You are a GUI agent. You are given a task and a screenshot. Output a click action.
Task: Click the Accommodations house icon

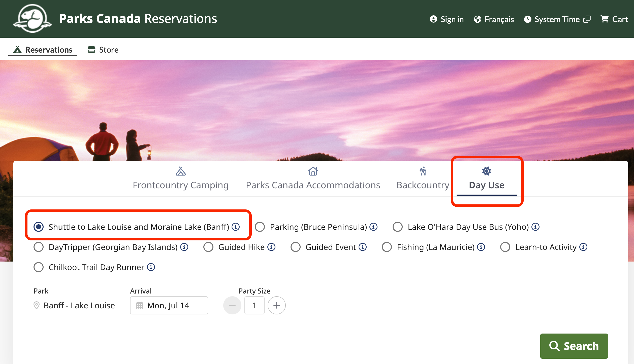[313, 171]
